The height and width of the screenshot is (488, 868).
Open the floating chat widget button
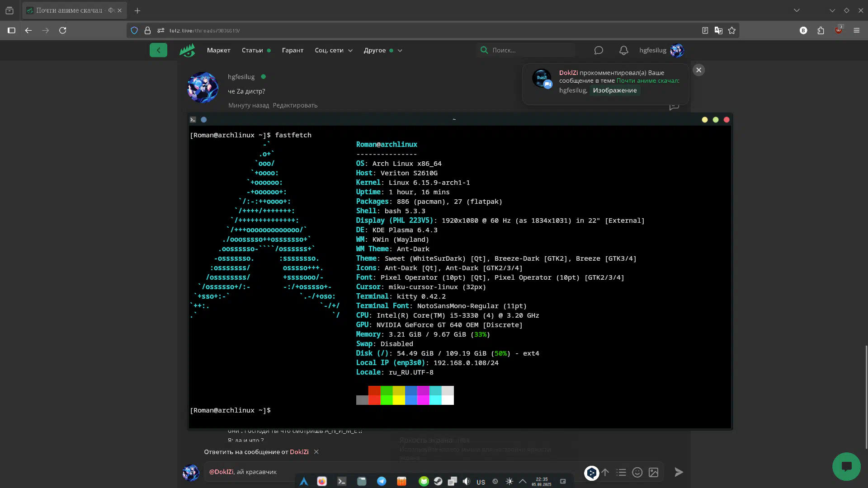(x=846, y=467)
